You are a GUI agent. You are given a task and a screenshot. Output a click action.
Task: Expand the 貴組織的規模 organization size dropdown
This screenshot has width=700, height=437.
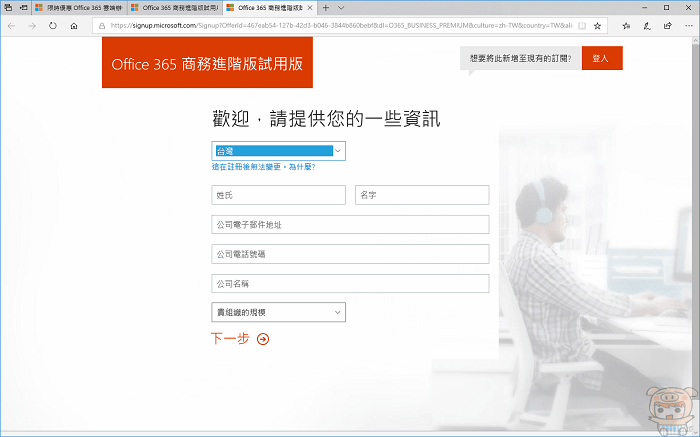tap(278, 312)
